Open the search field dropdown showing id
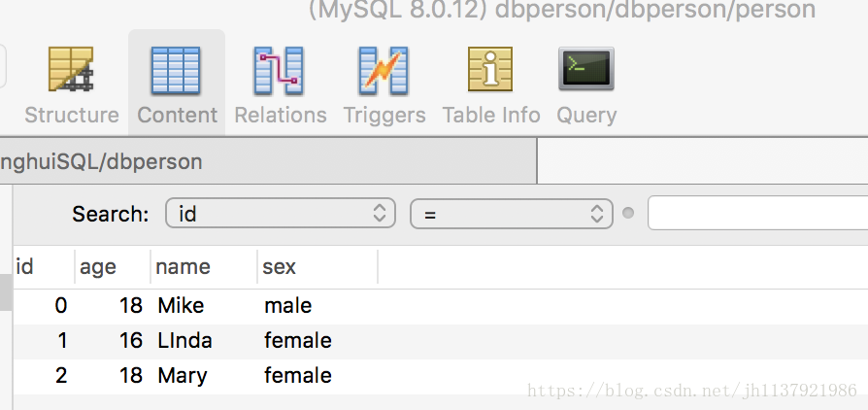Viewport: 868px width, 410px height. tap(281, 214)
